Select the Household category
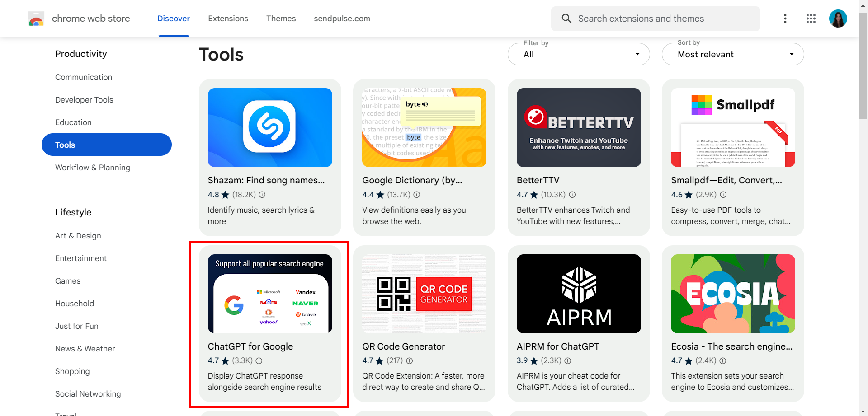Screen dimensions: 868x416 point(75,304)
